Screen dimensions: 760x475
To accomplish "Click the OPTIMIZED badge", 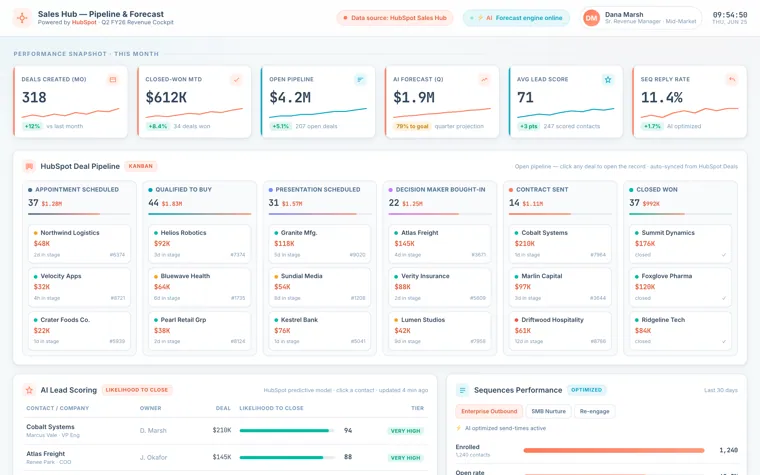I will point(586,390).
